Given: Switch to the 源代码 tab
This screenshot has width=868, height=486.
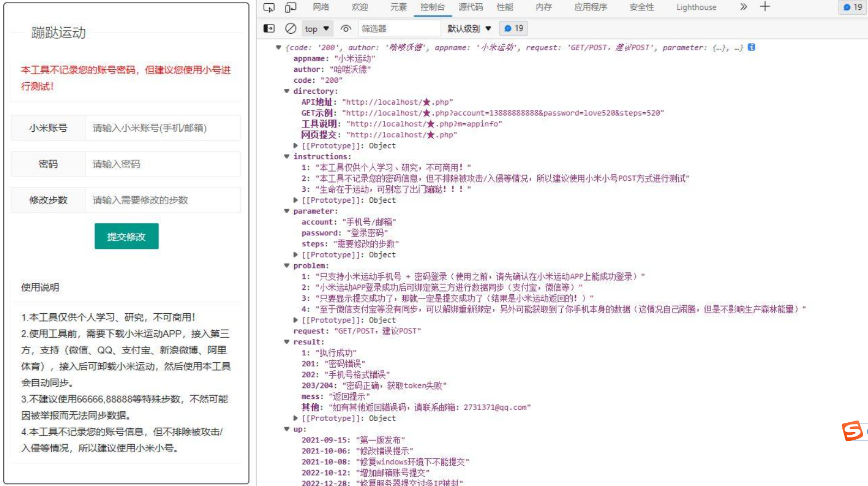Looking at the screenshot, I should coord(471,7).
